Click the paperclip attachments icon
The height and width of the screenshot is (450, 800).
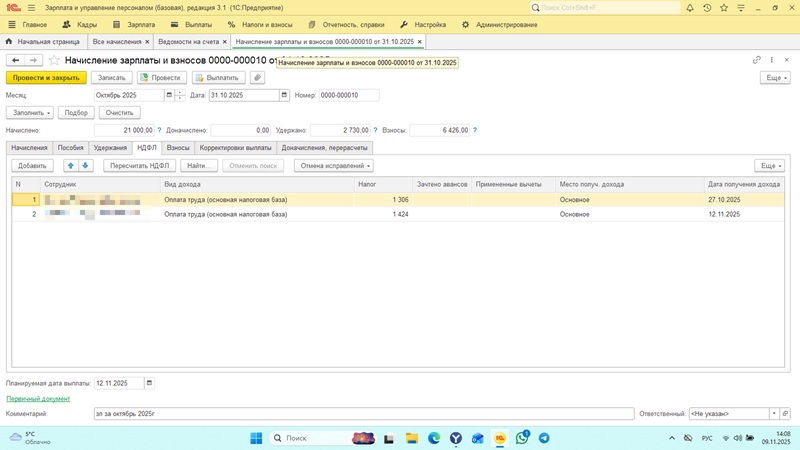point(257,78)
